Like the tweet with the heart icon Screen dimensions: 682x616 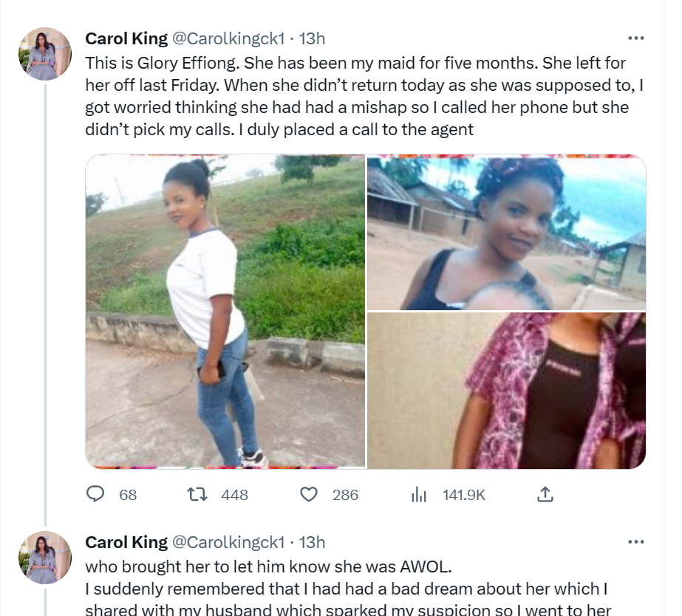point(310,494)
